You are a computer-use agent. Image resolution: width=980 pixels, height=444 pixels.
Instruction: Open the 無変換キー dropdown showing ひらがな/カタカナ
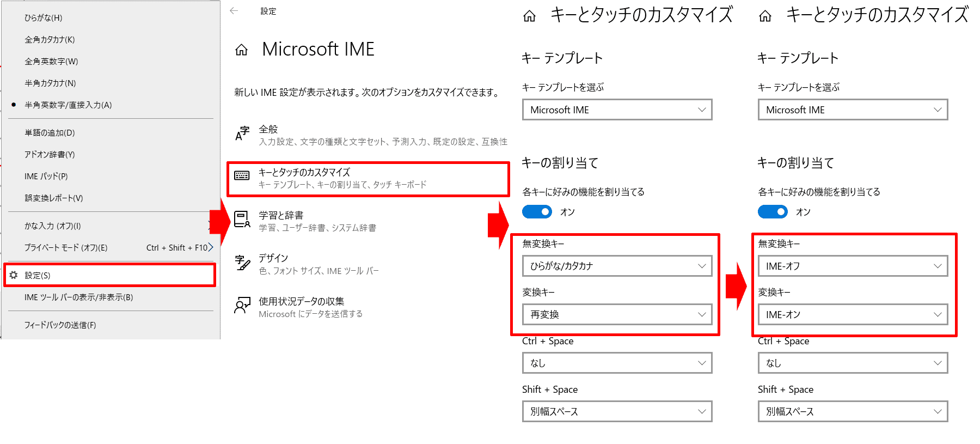(x=617, y=266)
